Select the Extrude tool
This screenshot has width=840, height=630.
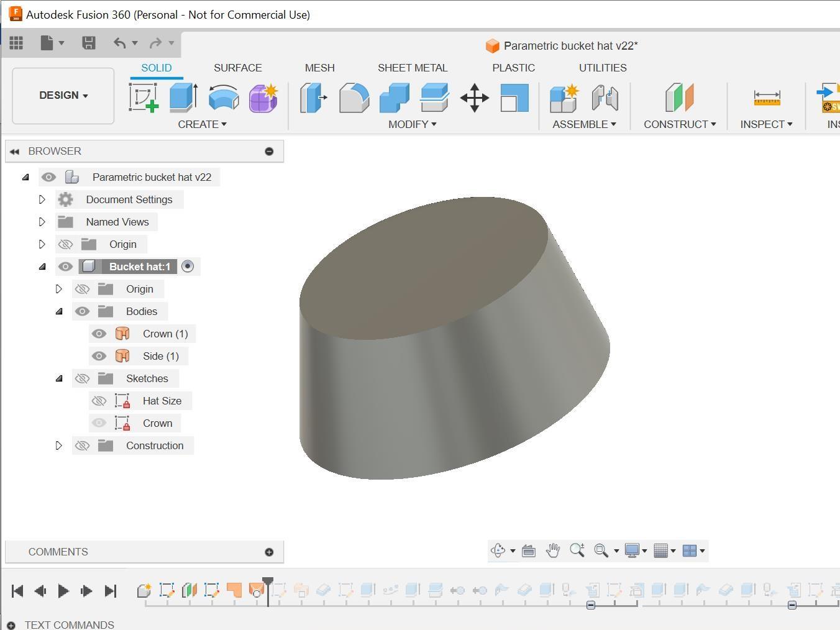(x=183, y=98)
